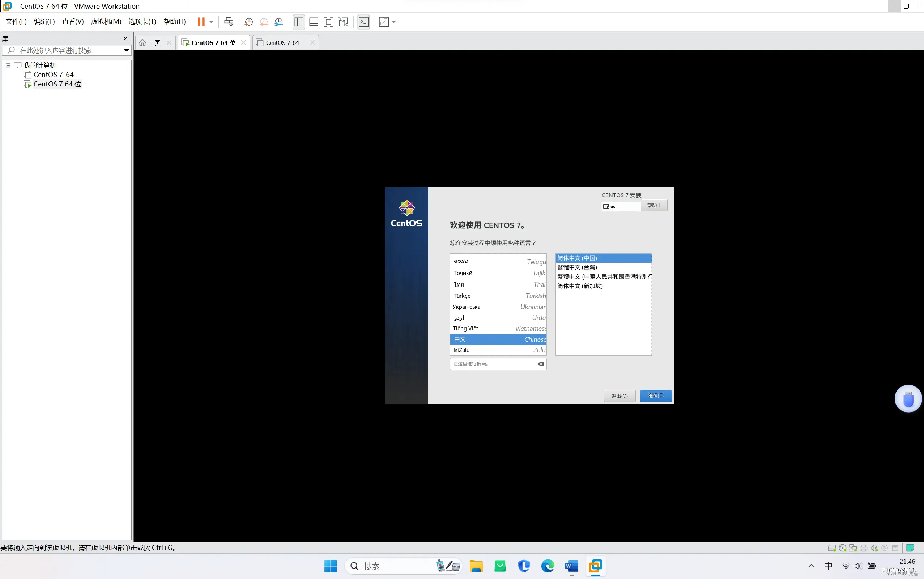
Task: Choose 简体中文 (新加坡) locale
Action: (x=604, y=286)
